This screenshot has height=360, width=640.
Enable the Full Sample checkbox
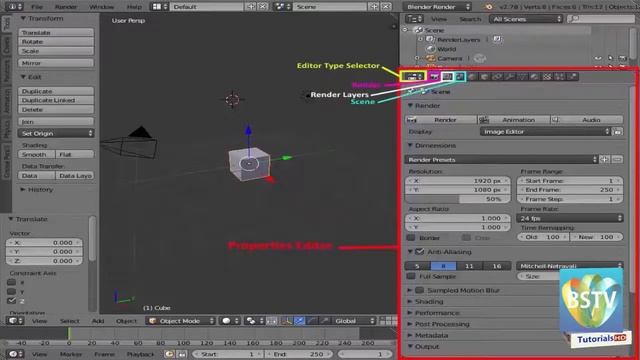click(x=411, y=276)
